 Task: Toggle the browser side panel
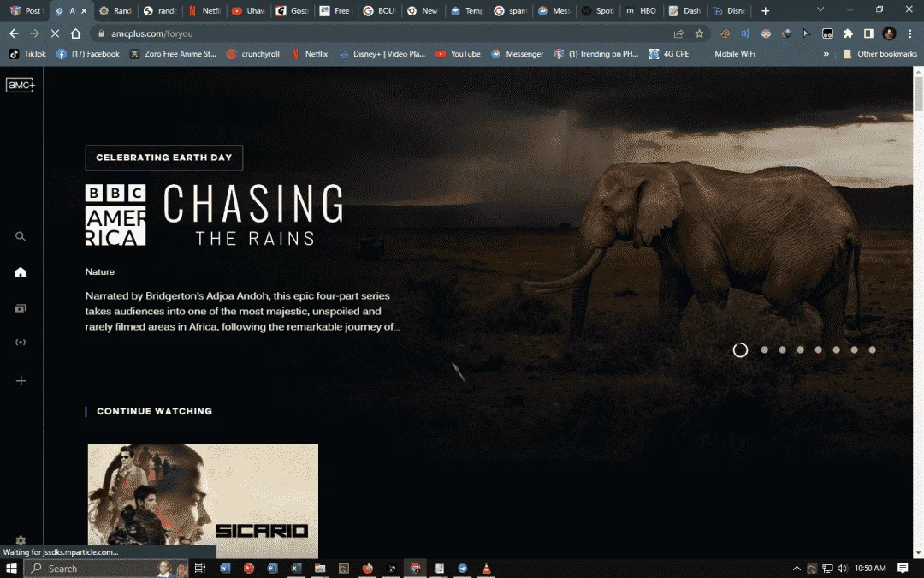click(x=868, y=33)
